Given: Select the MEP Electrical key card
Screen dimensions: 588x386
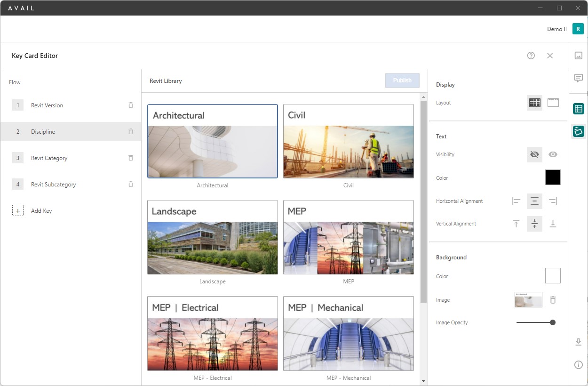Looking at the screenshot, I should (213, 333).
